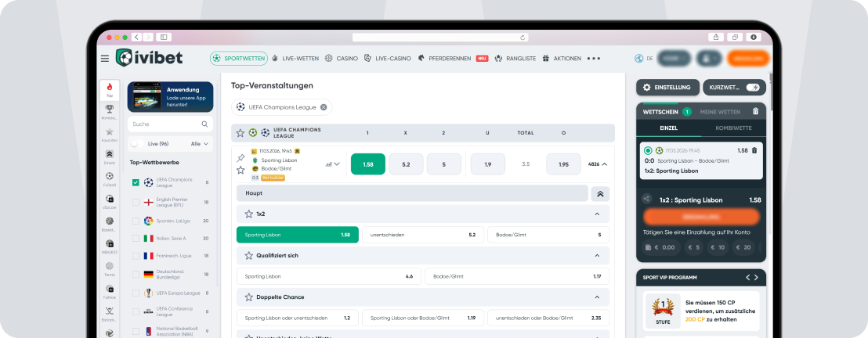Favorite the Sporting Lisbon vs Bodoe/Glimt match
868x338 pixels.
(x=241, y=171)
